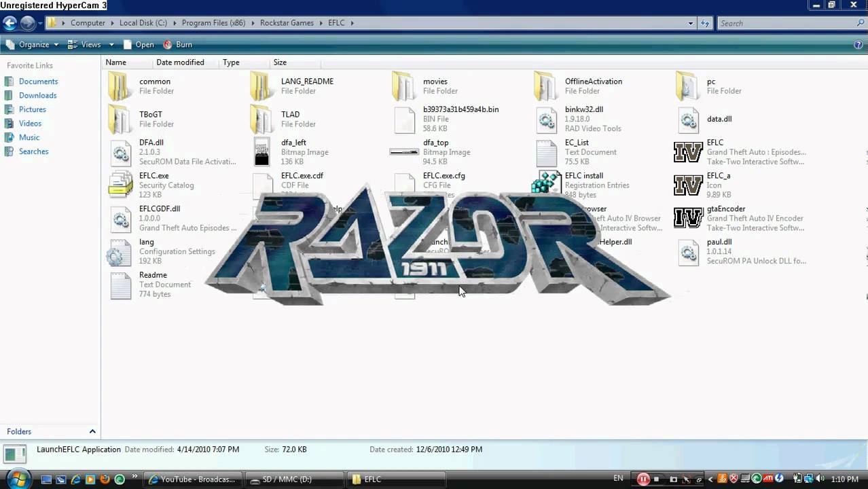The width and height of the screenshot is (868, 489).
Task: Open Downloads in Favorite Links
Action: pyautogui.click(x=37, y=96)
